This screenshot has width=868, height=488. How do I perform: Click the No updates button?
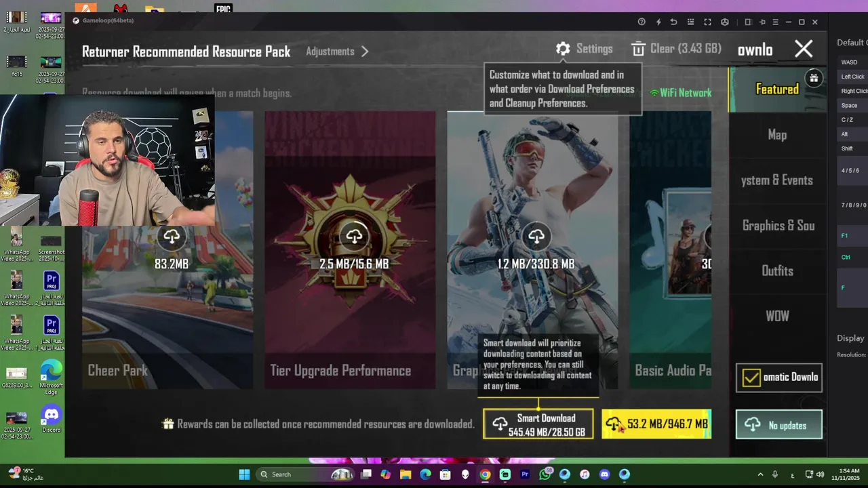coord(778,425)
